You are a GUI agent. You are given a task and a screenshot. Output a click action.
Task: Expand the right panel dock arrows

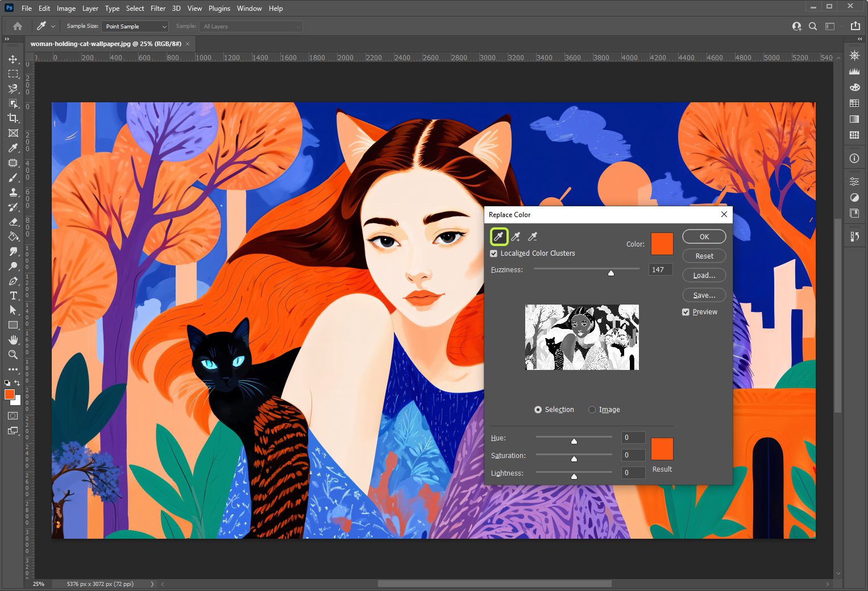click(860, 39)
